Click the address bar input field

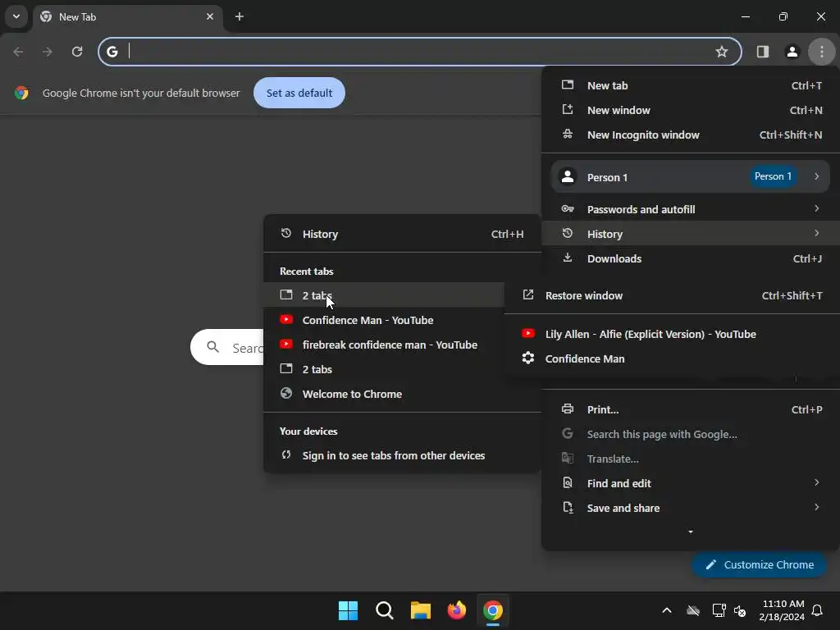419,52
